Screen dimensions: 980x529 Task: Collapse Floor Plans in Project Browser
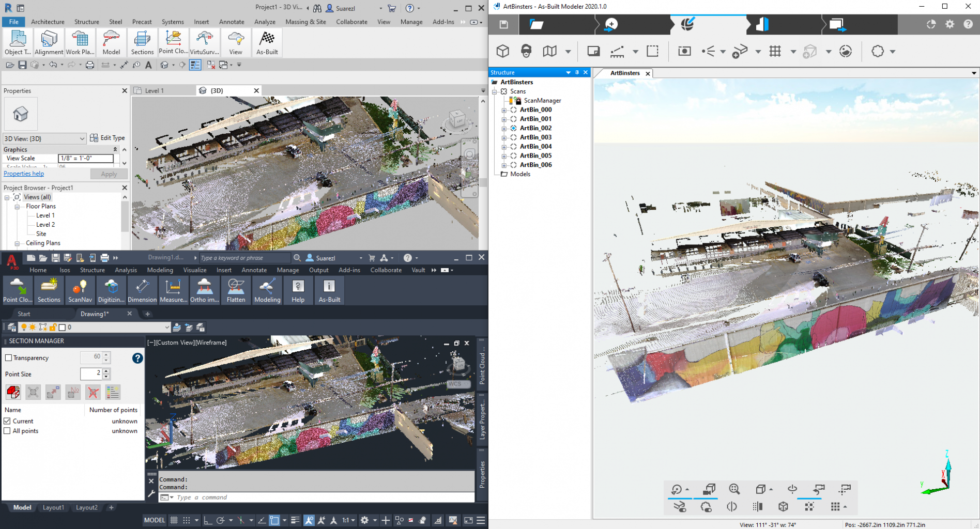coord(17,206)
